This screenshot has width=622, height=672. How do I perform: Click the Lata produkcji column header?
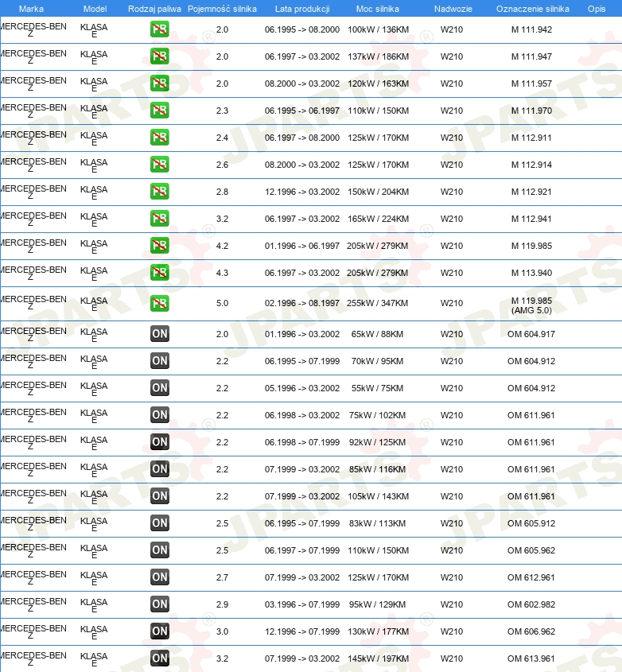tap(302, 9)
